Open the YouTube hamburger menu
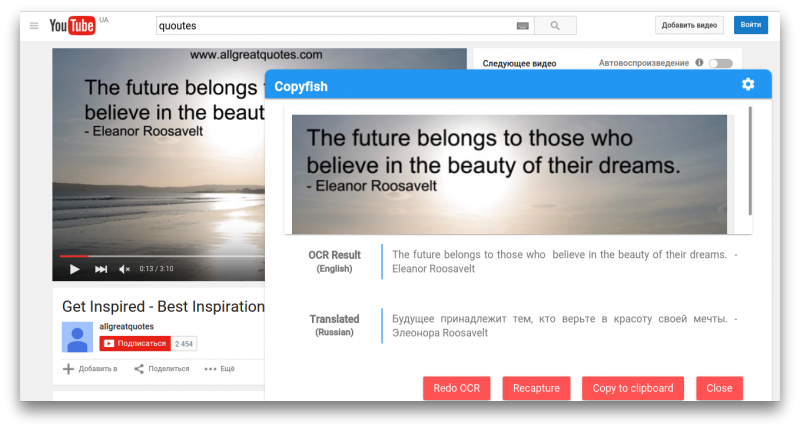The image size is (800, 430). click(x=34, y=26)
